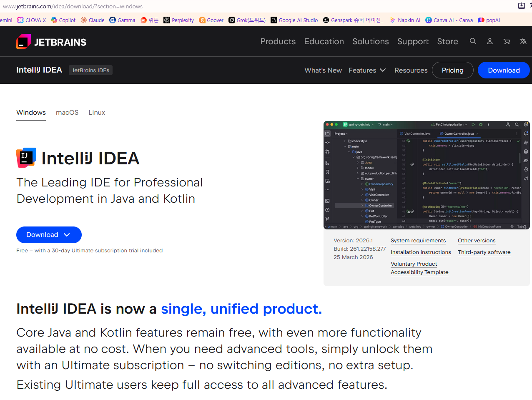The image size is (532, 400).
Task: Select the Windows tab
Action: [x=31, y=113]
